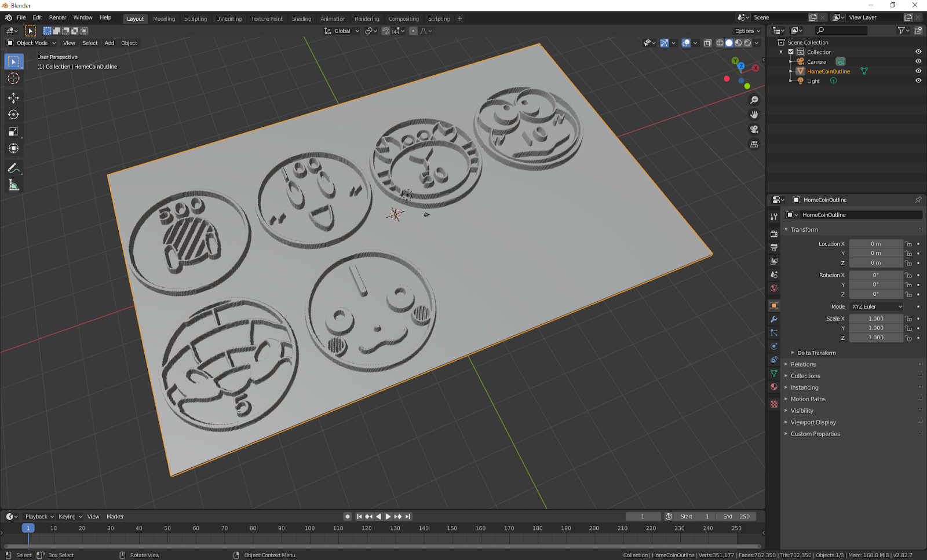Choose the Rotate tool

(14, 115)
